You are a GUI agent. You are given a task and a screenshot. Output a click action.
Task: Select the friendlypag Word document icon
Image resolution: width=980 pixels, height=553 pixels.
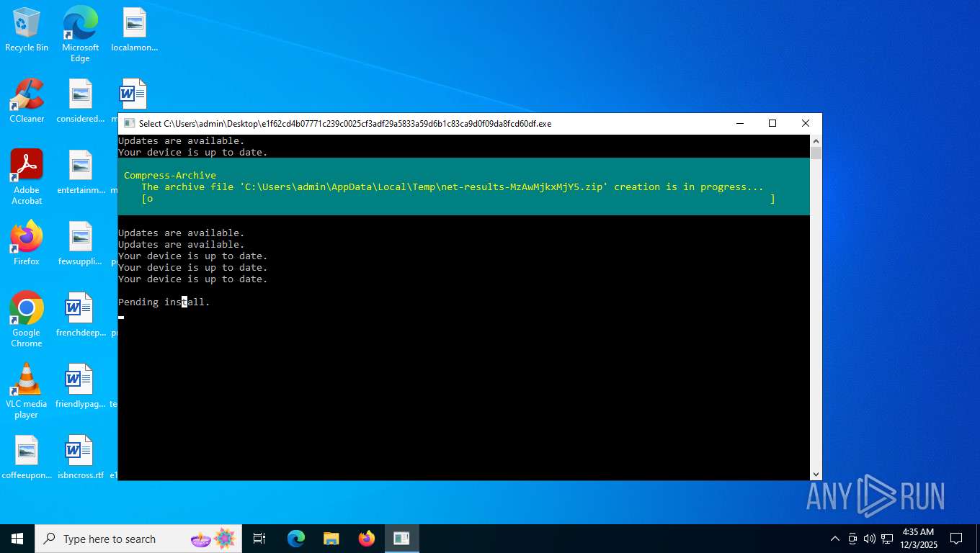[x=80, y=387]
